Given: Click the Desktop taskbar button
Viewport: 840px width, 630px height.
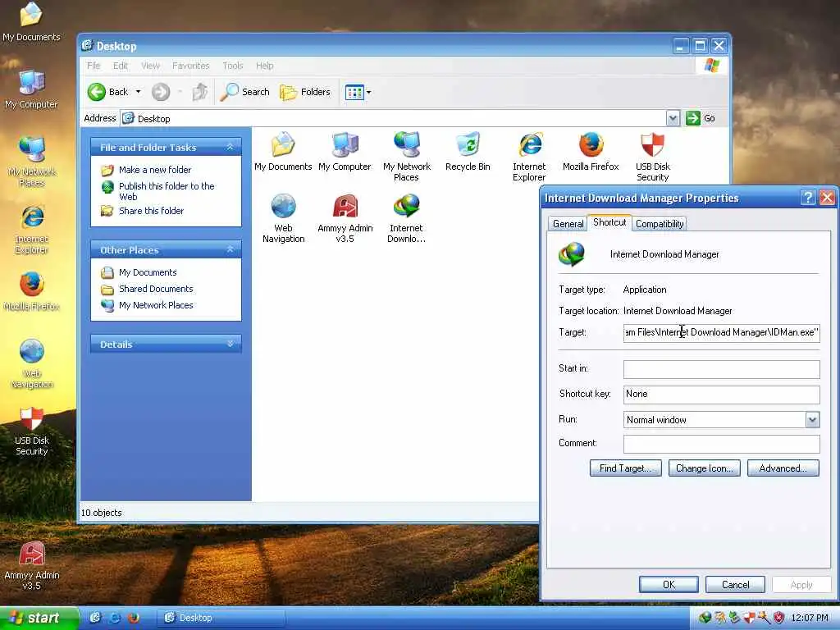Looking at the screenshot, I should click(221, 619).
